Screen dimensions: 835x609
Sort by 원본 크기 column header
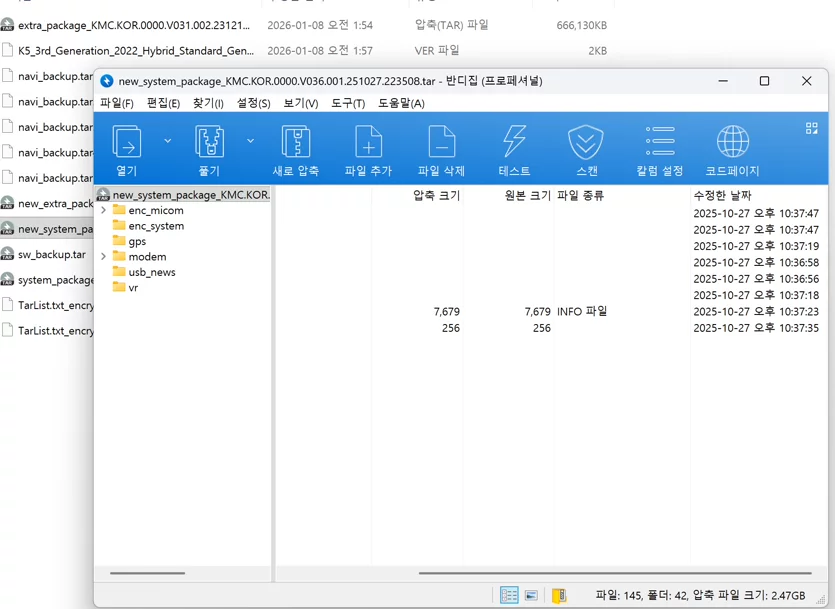pos(527,195)
